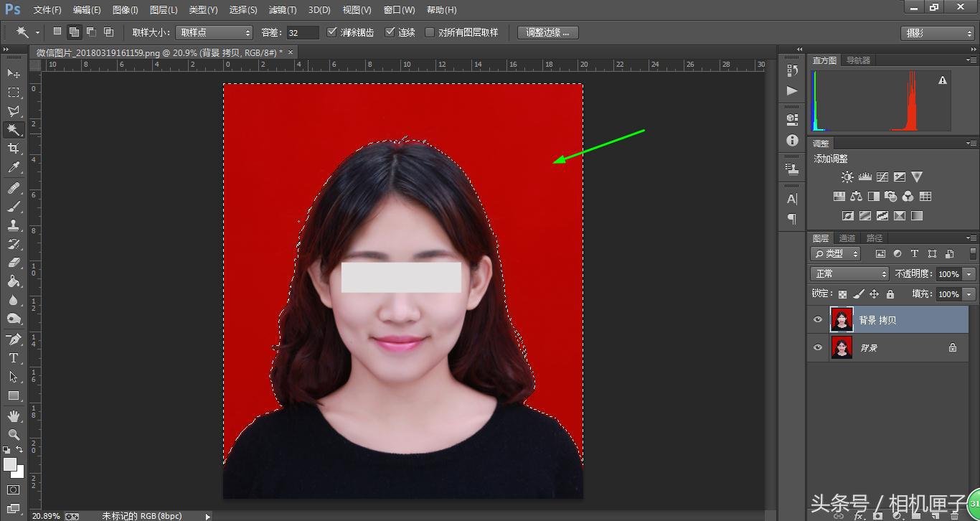Screen dimensions: 980x521
Task: Switch to the 通道 channels tab
Action: (x=847, y=238)
